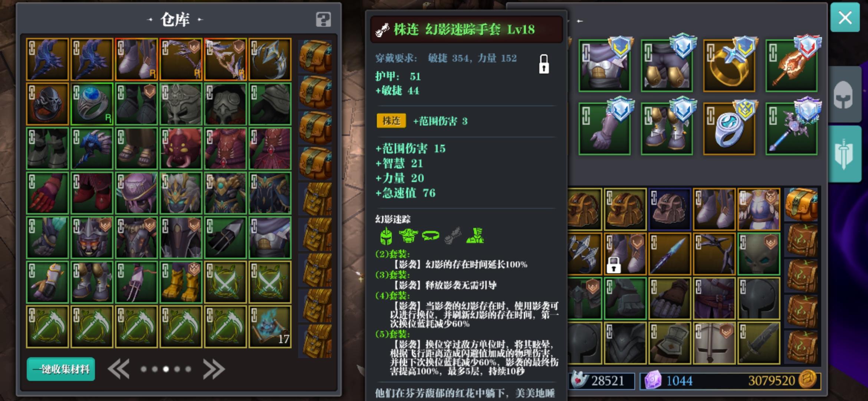
Task: Click the third page indicator dot
Action: (x=166, y=369)
